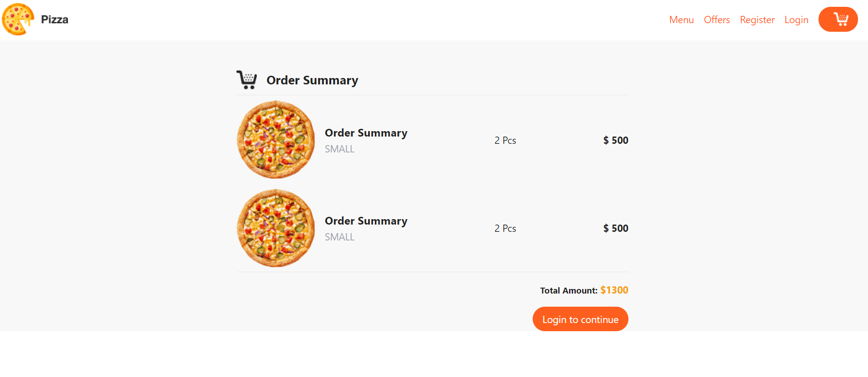Click the SMALL size label of first pizza
The height and width of the screenshot is (377, 868).
[x=339, y=148]
